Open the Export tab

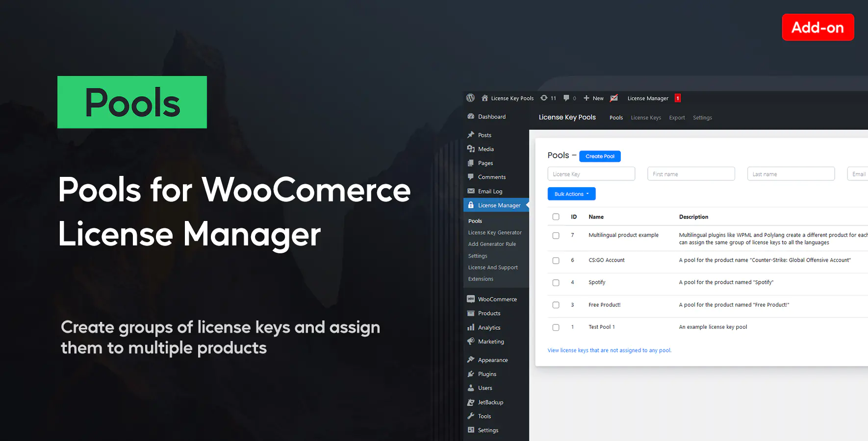[677, 118]
